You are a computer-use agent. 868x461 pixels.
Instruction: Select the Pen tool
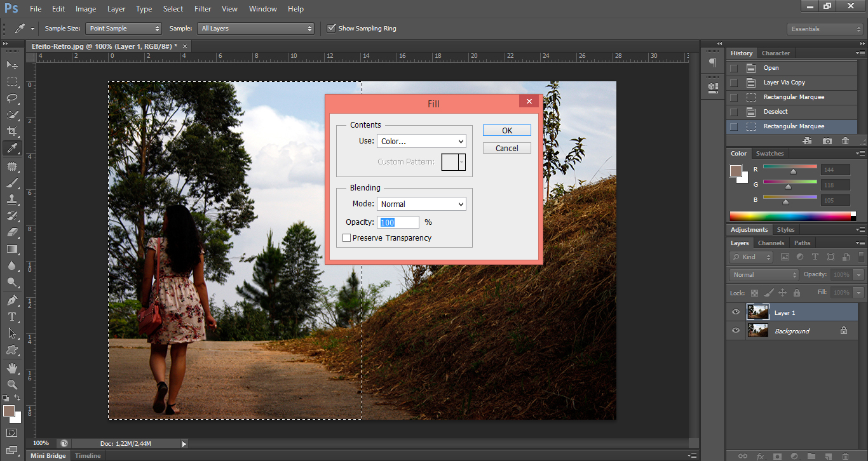coord(12,300)
